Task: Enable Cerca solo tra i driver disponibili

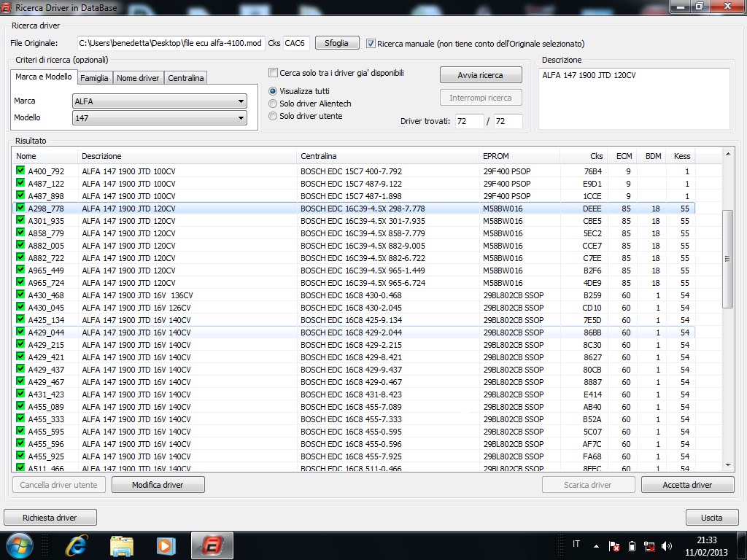Action: point(274,73)
